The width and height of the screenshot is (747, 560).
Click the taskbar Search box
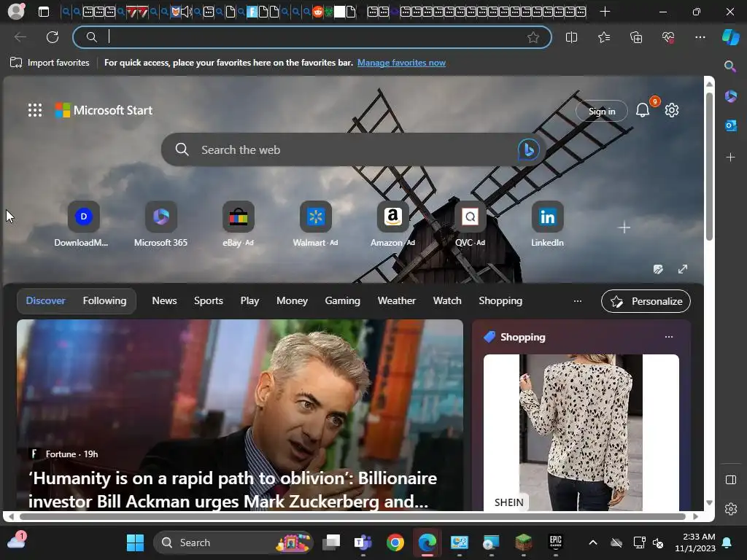pyautogui.click(x=233, y=542)
